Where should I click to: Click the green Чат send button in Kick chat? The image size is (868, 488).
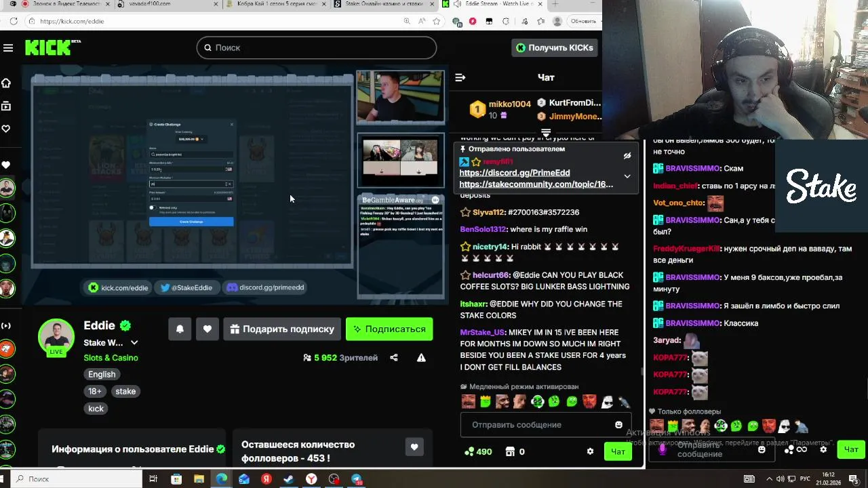tap(618, 451)
